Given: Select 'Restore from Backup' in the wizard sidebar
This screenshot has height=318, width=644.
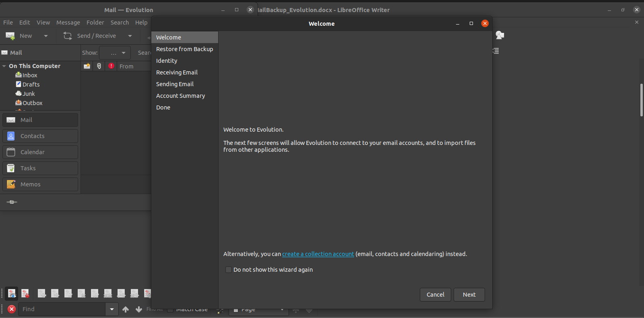Looking at the screenshot, I should coord(185,49).
